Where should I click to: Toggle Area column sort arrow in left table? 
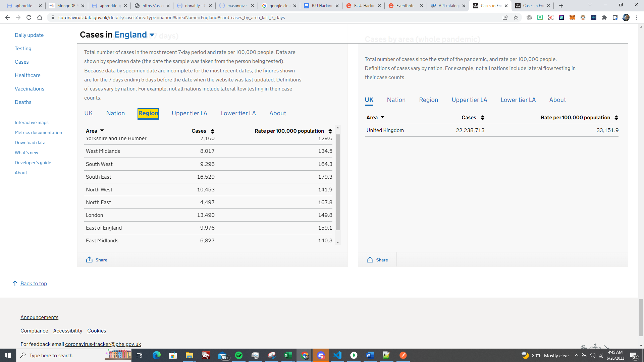[102, 131]
